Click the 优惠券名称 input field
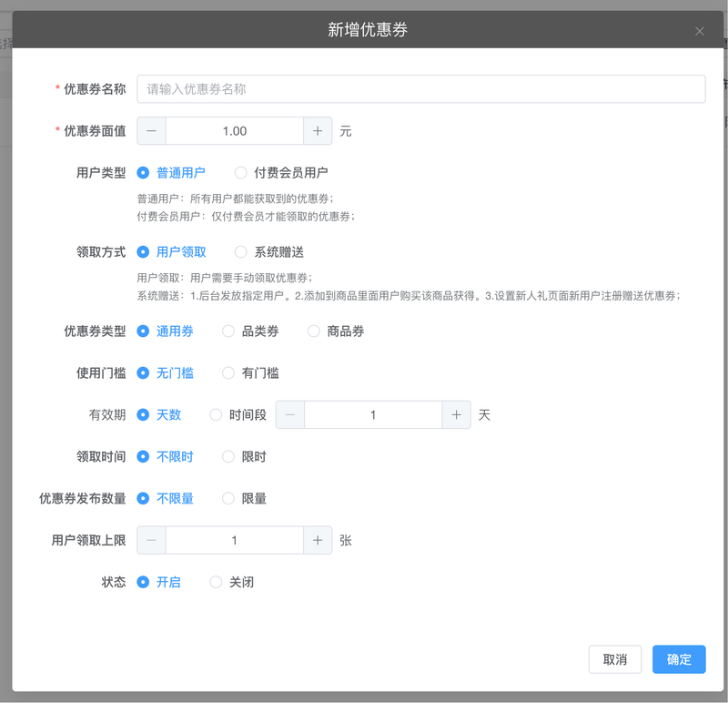 point(420,88)
